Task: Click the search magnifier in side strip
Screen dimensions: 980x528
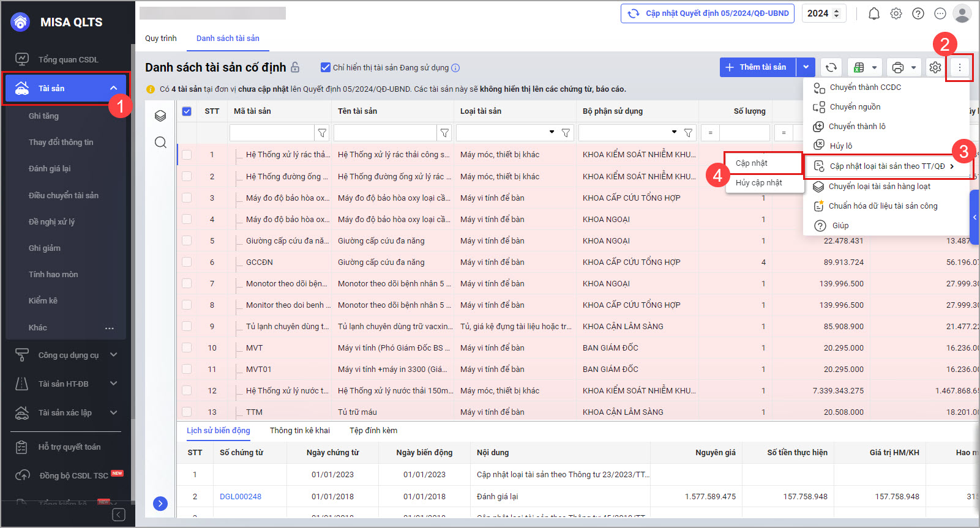Action: coord(160,143)
